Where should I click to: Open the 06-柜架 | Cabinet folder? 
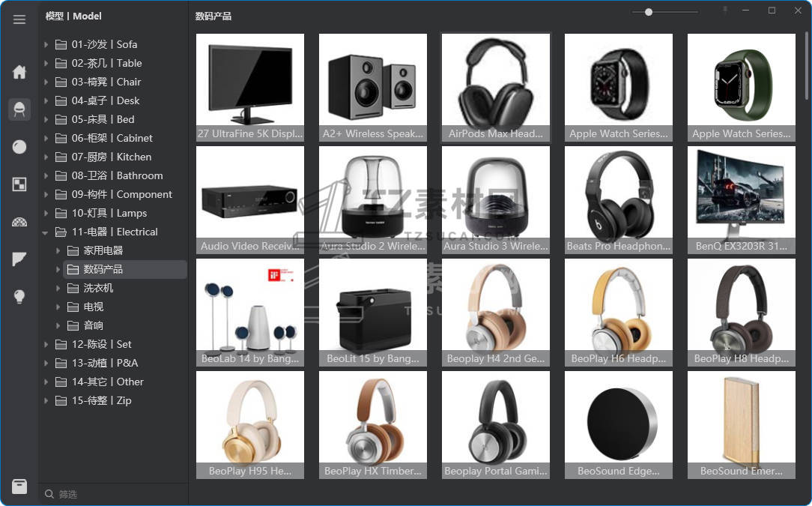(x=113, y=139)
